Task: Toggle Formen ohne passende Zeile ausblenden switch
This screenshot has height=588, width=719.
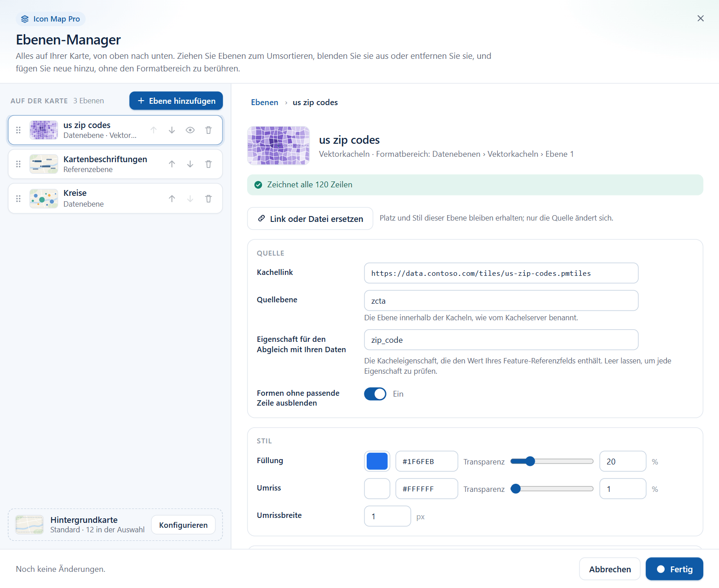Action: pyautogui.click(x=375, y=394)
